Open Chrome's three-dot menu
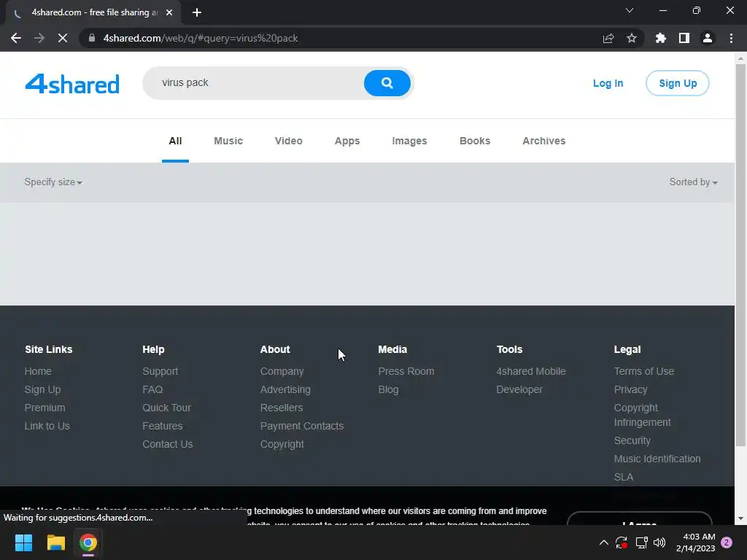This screenshot has width=747, height=560. pyautogui.click(x=731, y=38)
